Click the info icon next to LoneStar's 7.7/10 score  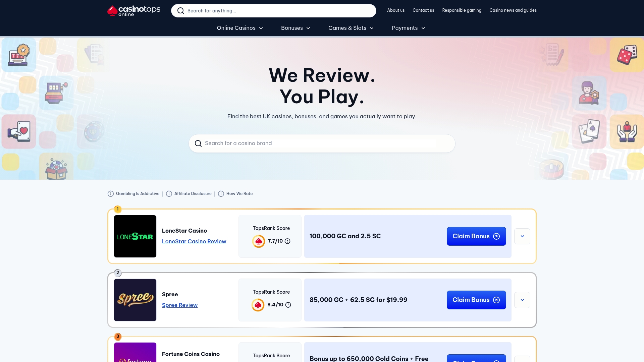(x=288, y=241)
